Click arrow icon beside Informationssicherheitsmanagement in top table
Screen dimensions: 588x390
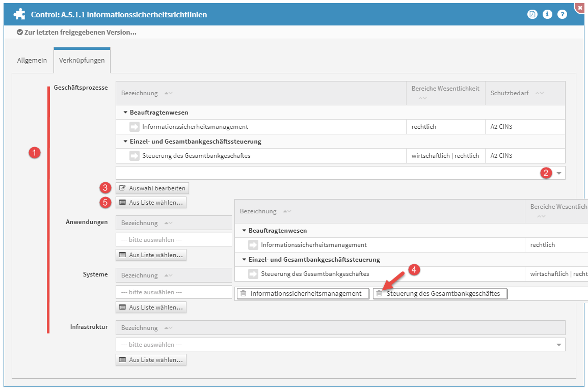click(135, 127)
